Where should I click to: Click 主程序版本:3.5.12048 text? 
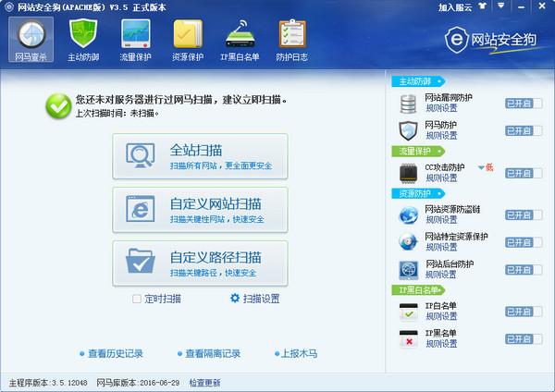point(48,383)
